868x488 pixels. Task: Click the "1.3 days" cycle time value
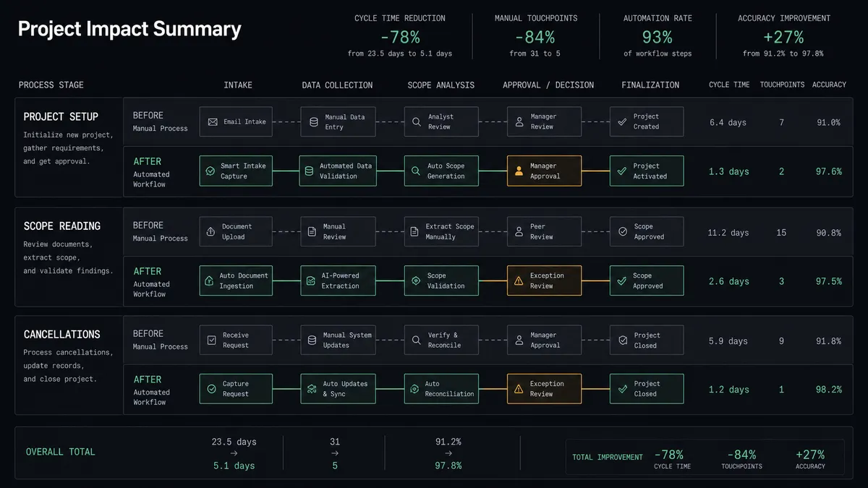(x=728, y=172)
